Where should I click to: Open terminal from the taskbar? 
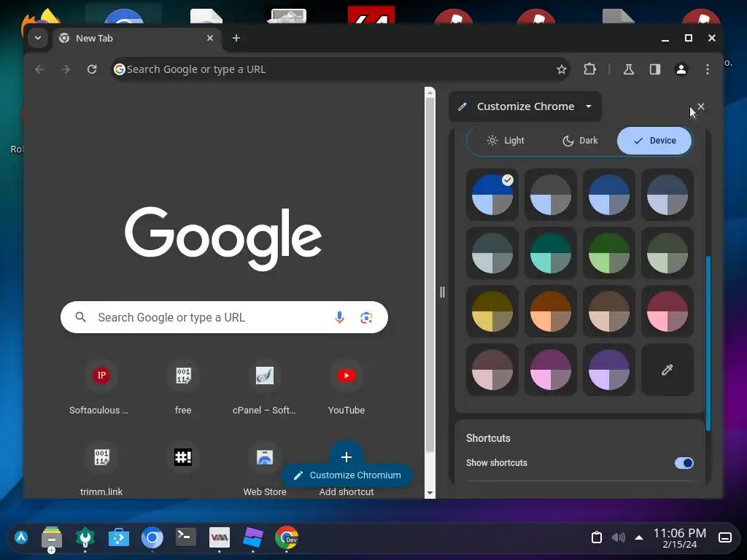pyautogui.click(x=186, y=537)
